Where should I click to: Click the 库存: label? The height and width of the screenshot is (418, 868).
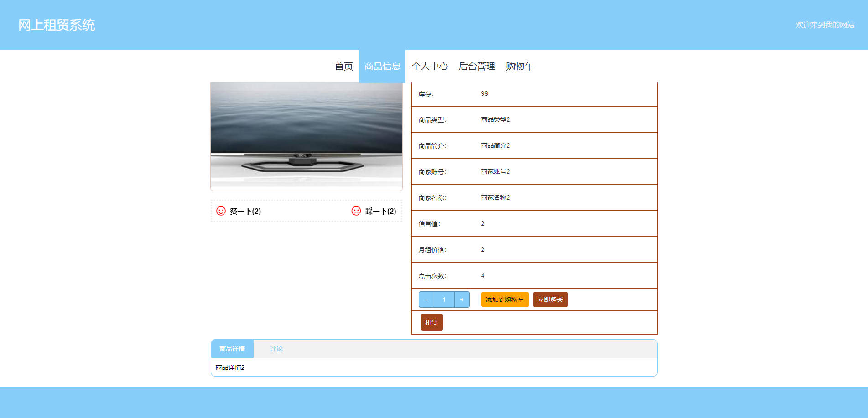[426, 94]
